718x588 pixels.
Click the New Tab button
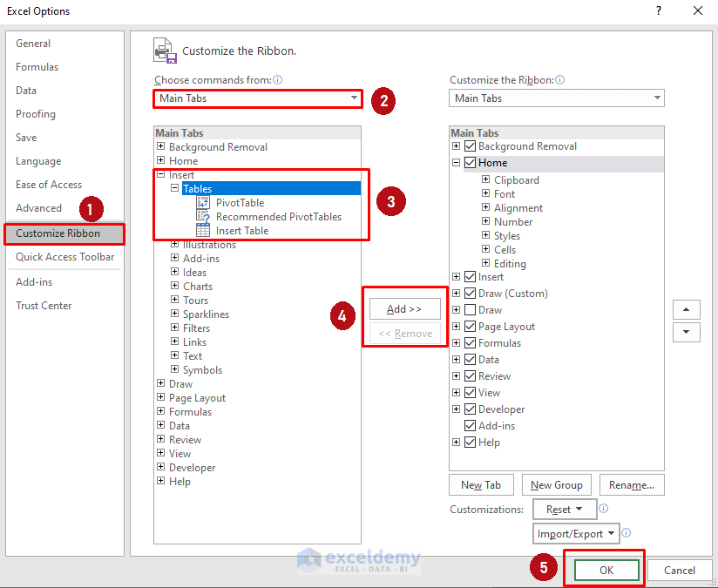click(481, 485)
